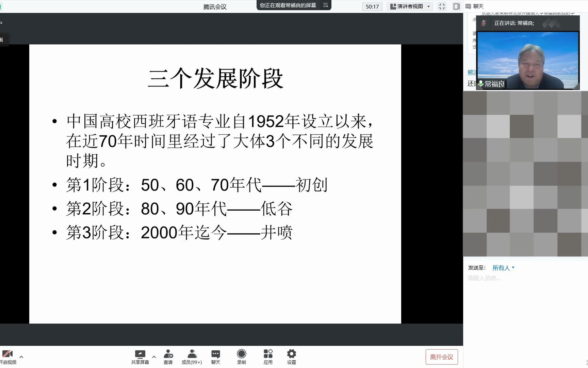Click the 腾讯会议 window title
This screenshot has height=368, width=588.
pos(215,7)
